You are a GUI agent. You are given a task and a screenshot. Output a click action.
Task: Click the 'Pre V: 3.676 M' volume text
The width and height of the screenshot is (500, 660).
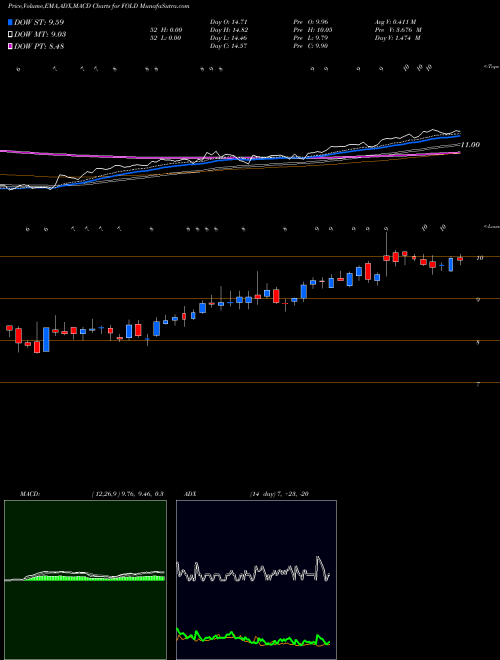[398, 30]
